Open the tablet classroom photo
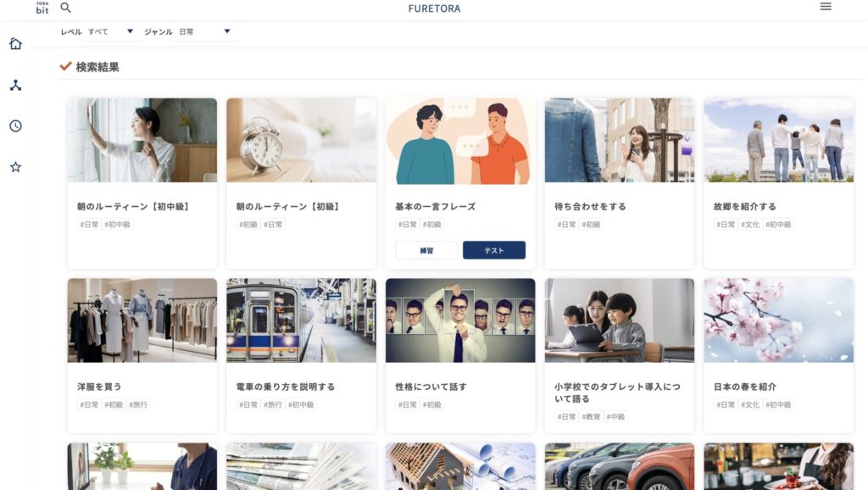Viewport: 868px width, 490px height. (x=620, y=320)
